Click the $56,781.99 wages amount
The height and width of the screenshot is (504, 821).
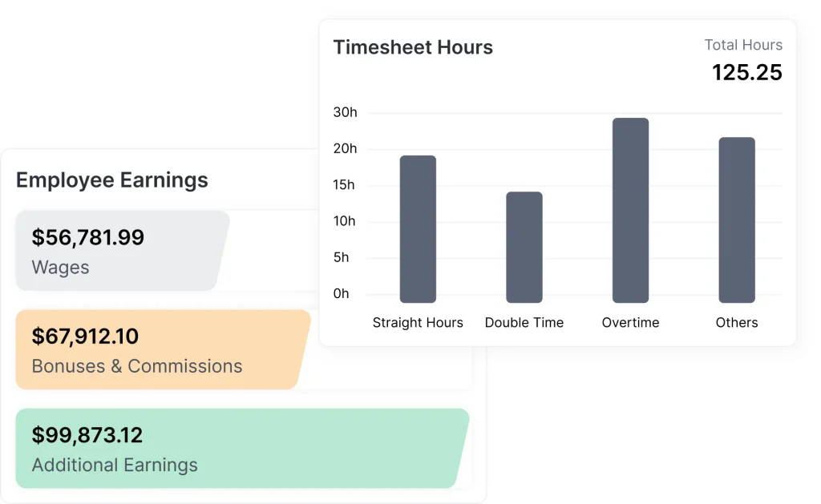point(88,237)
